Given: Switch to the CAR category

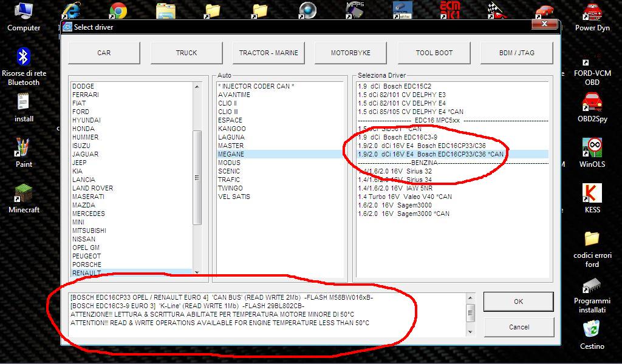Looking at the screenshot, I should coord(104,53).
